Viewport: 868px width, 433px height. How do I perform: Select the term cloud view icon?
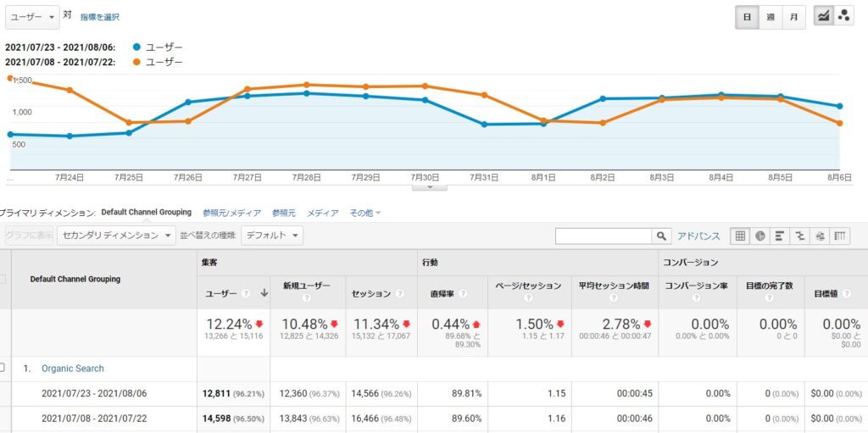pyautogui.click(x=820, y=236)
